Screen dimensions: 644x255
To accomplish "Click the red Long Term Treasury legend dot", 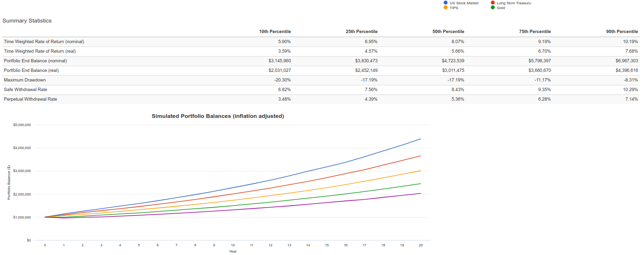I will pos(493,3).
